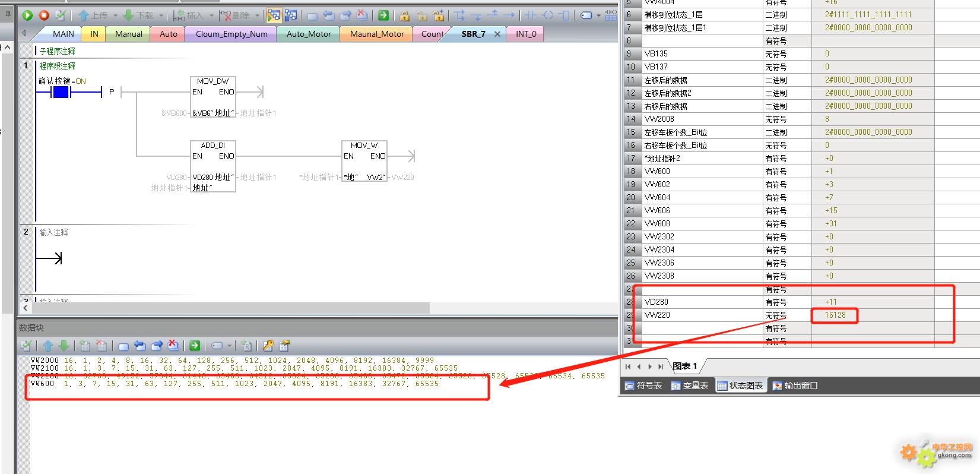Close the SBR_7 tab

click(x=497, y=34)
